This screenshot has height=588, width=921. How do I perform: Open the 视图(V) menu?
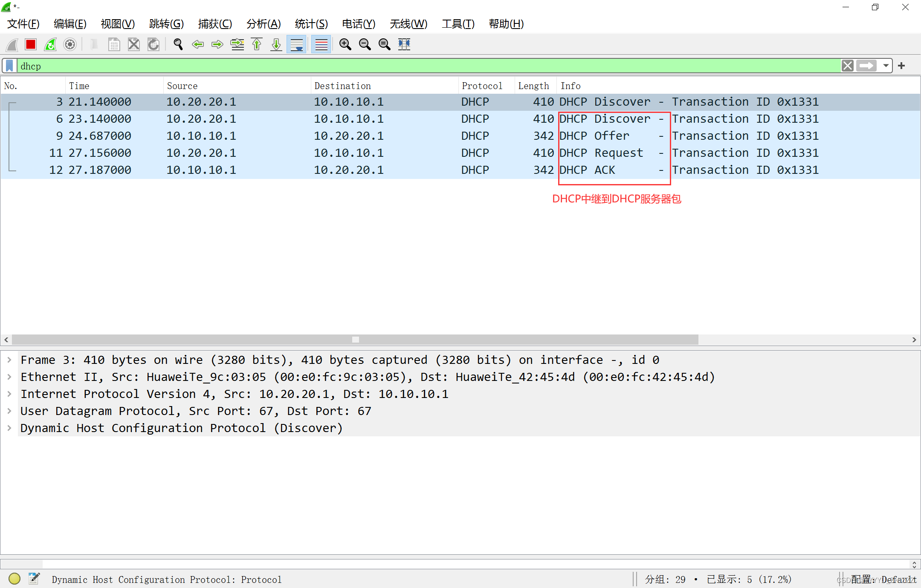(118, 24)
